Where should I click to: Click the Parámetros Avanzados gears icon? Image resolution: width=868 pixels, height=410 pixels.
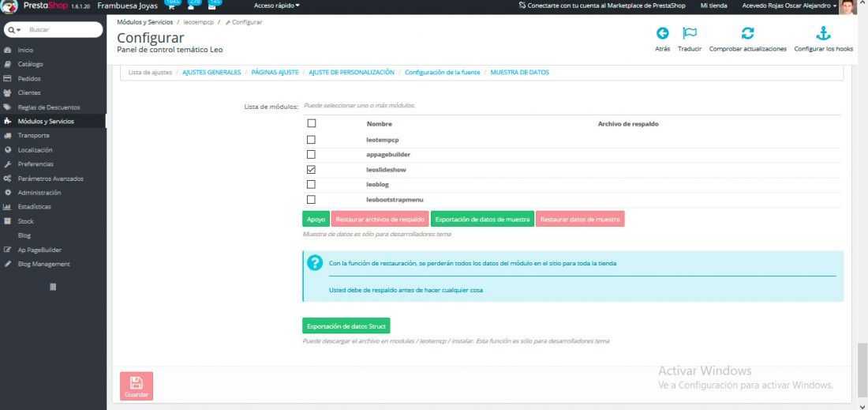8,179
